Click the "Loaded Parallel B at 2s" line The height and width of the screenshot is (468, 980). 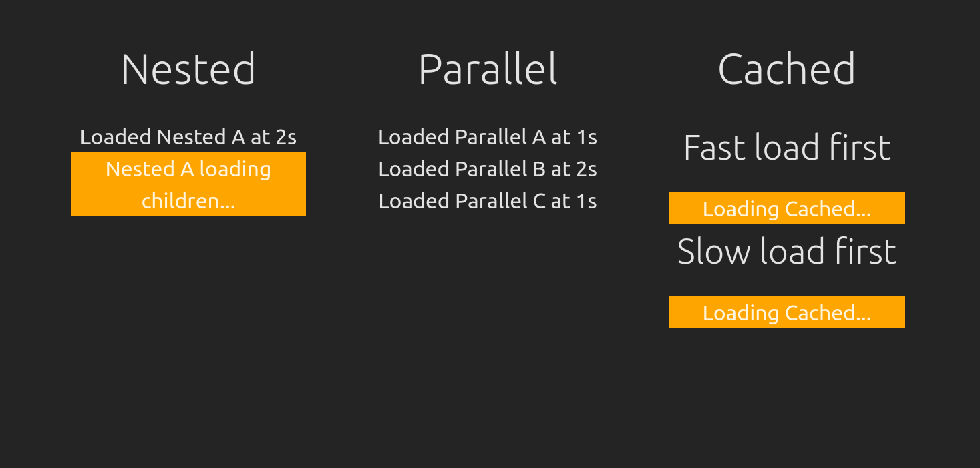(x=488, y=169)
